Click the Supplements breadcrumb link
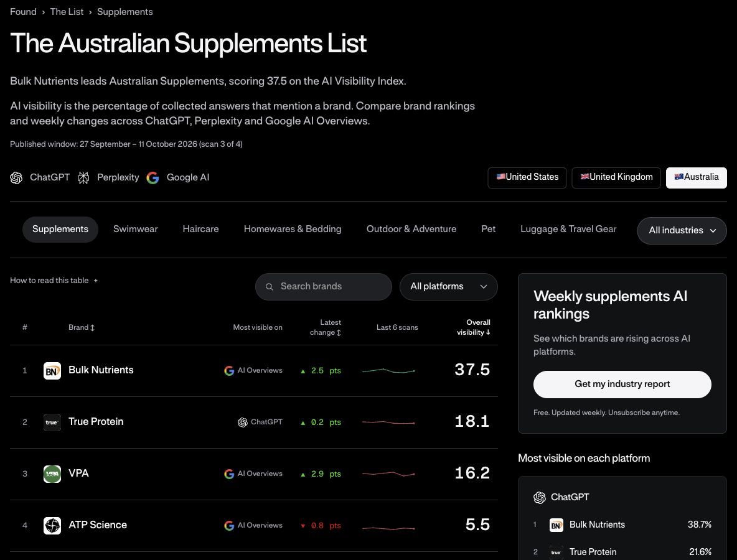737x560 pixels. (125, 12)
